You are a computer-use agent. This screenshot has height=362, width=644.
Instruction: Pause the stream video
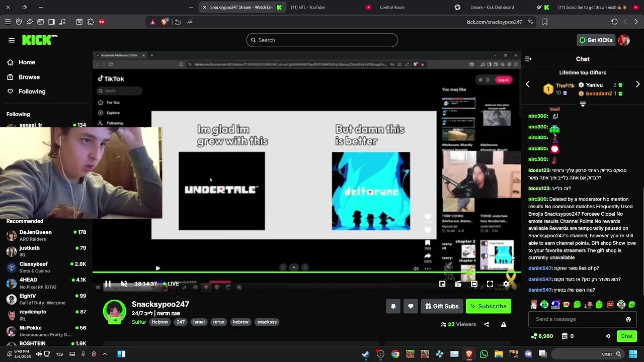108,284
